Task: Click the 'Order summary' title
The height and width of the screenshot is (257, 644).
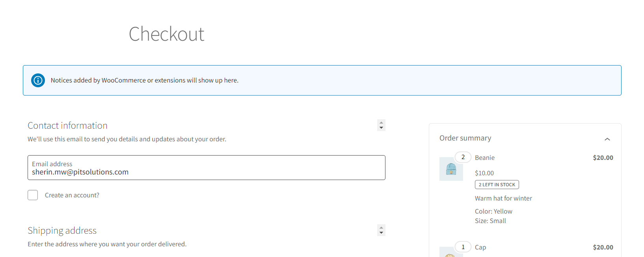Action: [x=465, y=138]
